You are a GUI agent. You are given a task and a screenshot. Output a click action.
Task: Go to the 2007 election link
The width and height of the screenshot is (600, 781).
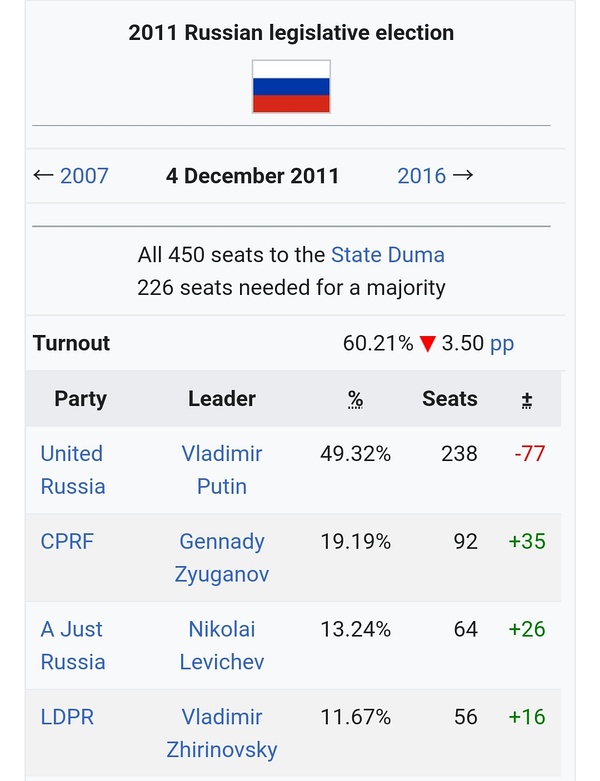click(84, 176)
